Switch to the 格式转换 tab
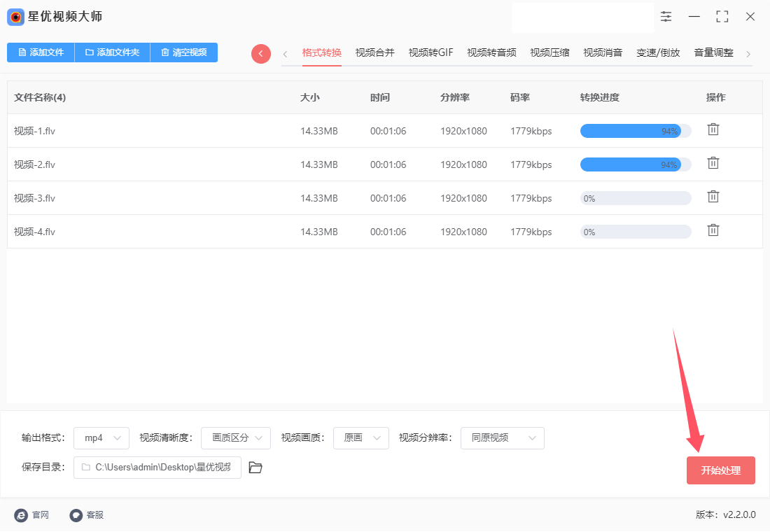Viewport: 770px width, 532px height. tap(322, 52)
